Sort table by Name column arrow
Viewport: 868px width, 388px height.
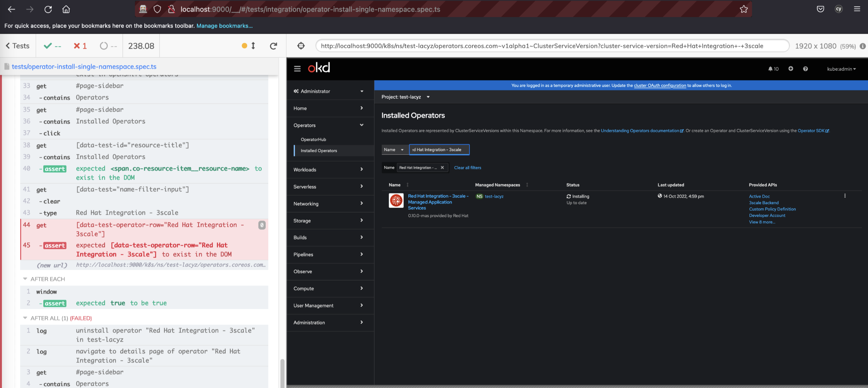click(x=407, y=185)
